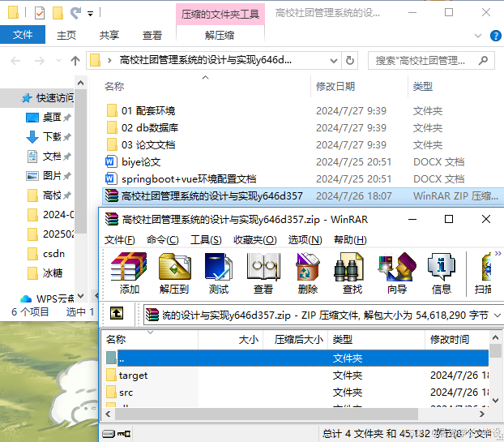504x442 pixels.
Task: Select the 高校社团管理系统 zip file in Explorer
Action: [303, 196]
